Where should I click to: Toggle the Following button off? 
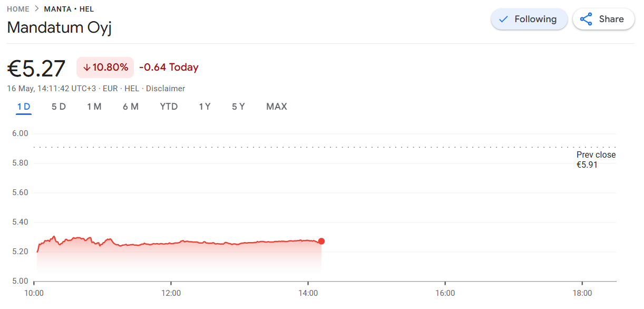pos(529,19)
